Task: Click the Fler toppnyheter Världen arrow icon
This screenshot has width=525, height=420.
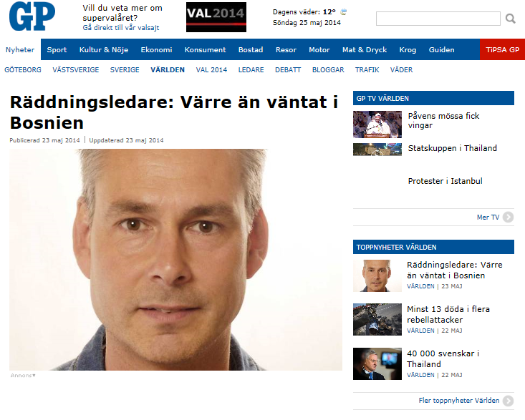Action: coord(509,401)
